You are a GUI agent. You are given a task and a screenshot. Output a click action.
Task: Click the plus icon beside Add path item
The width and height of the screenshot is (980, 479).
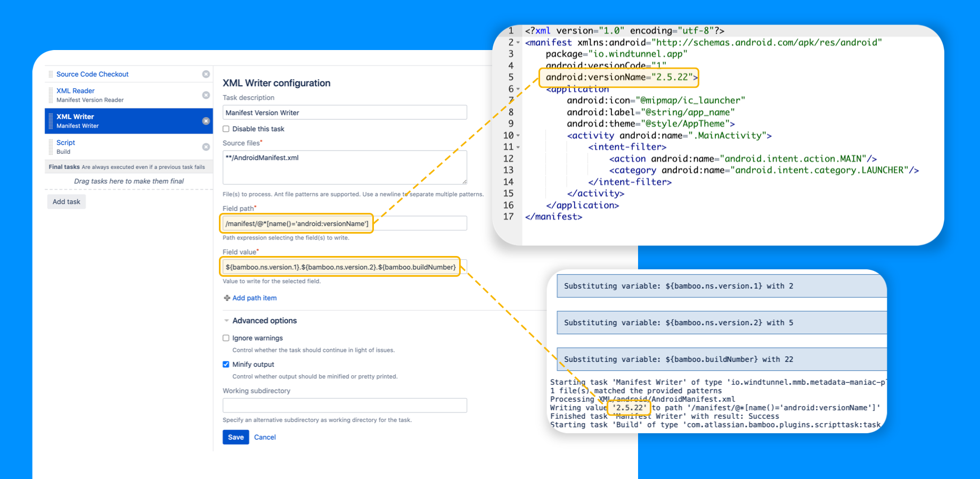click(227, 298)
